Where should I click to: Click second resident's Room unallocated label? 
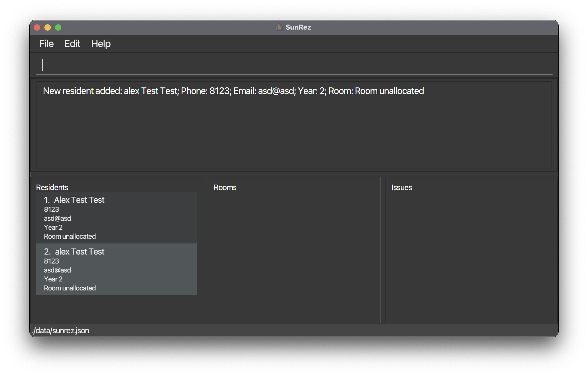click(x=70, y=288)
